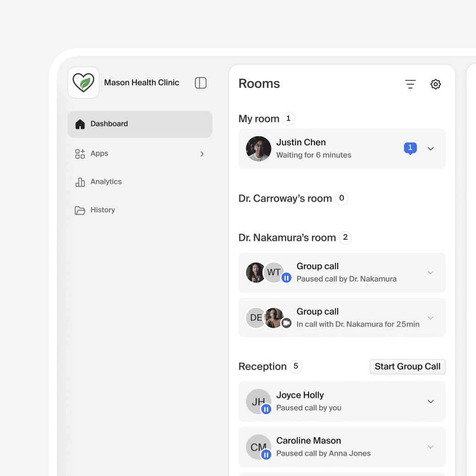This screenshot has width=476, height=476.
Task: Expand Caroline Mason's row chevron
Action: coord(431,447)
